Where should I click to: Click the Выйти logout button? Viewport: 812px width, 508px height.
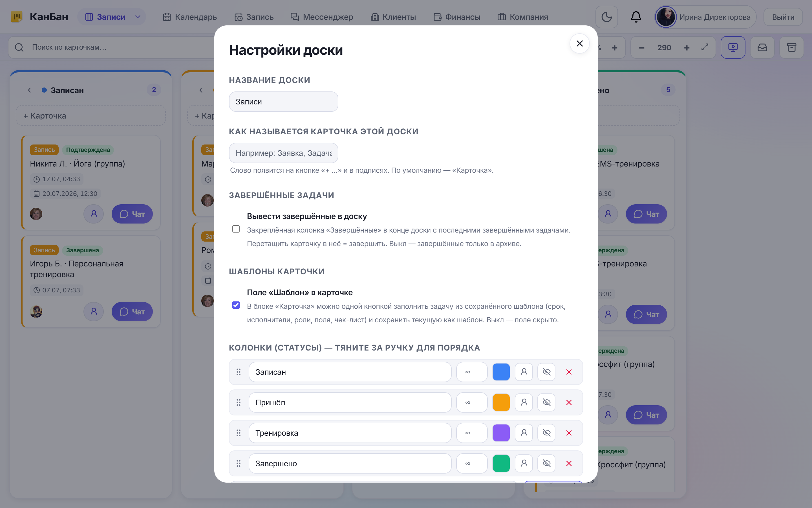[783, 17]
